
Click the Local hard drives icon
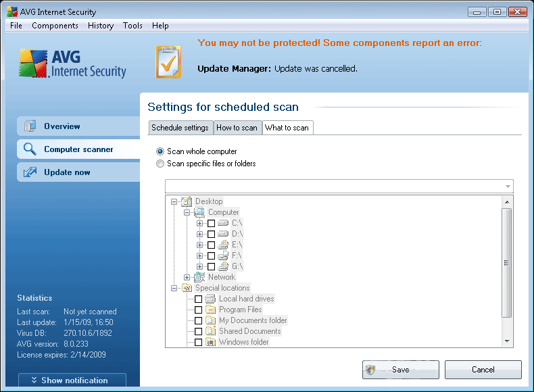[210, 299]
